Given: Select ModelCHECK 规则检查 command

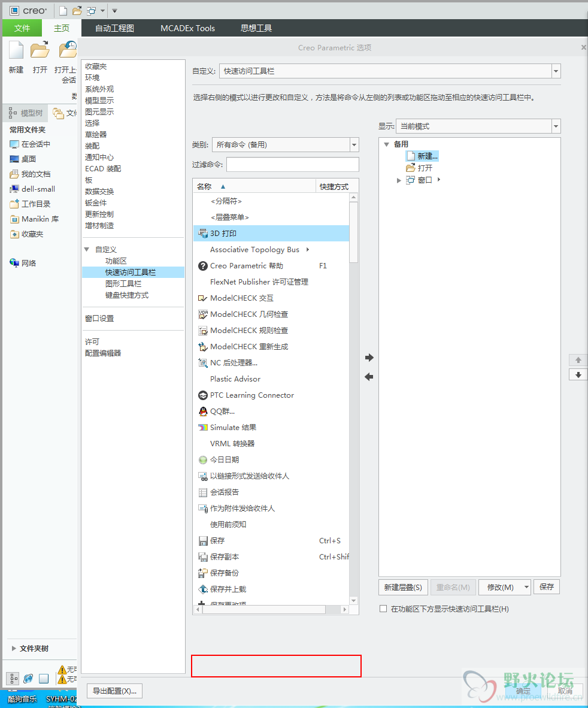Looking at the screenshot, I should [x=271, y=331].
